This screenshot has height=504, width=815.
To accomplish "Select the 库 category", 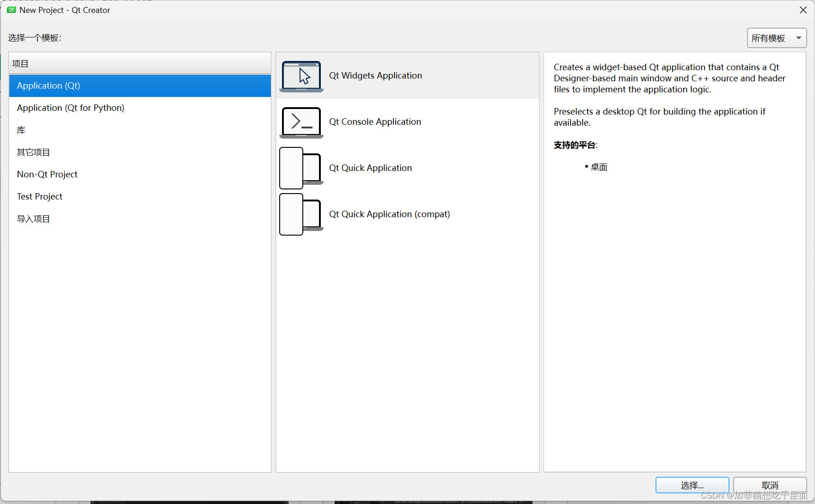I will 140,130.
